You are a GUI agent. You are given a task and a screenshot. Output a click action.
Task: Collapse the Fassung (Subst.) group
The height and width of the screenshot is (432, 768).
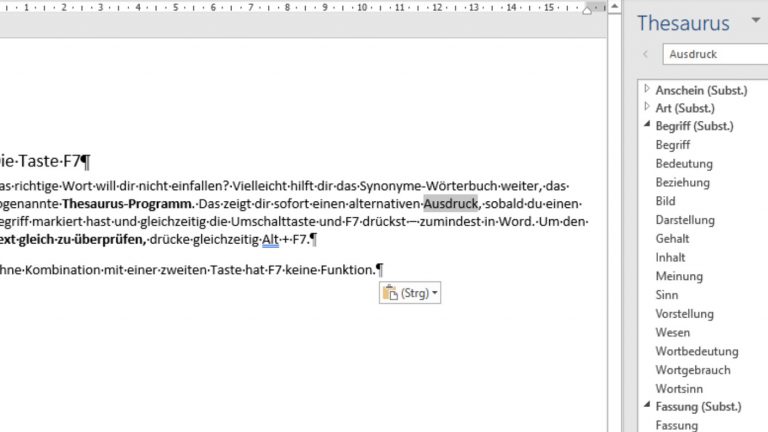pos(647,406)
